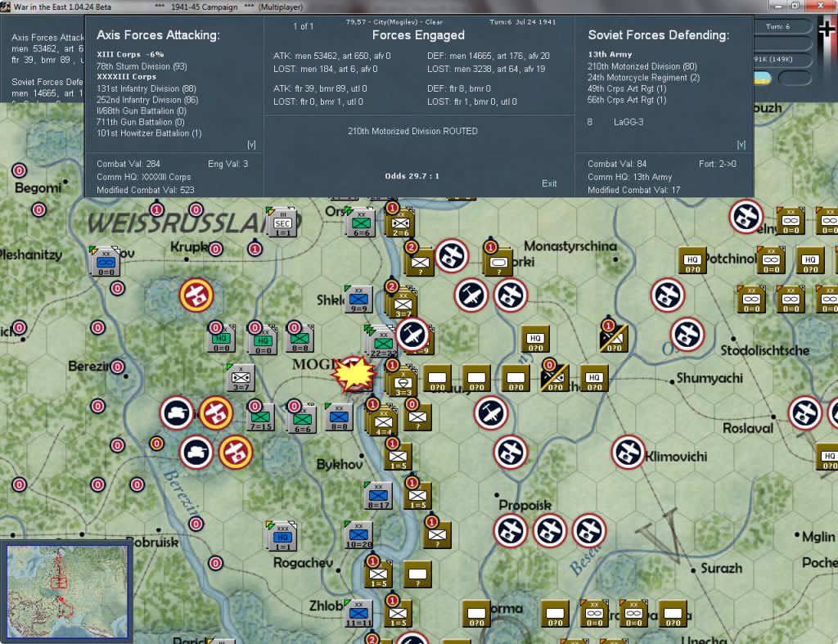Click the battle explosion marker at Mogilev
This screenshot has height=644, width=838.
click(353, 374)
